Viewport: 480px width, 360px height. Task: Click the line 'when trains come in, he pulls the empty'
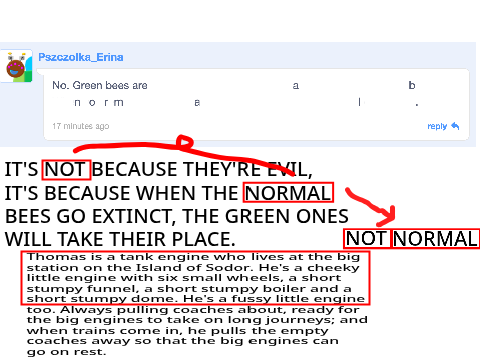(177, 331)
